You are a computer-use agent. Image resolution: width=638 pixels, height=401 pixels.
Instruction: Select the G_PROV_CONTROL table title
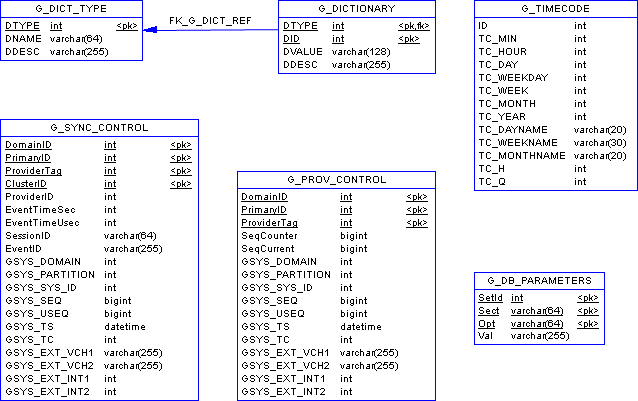pos(336,180)
